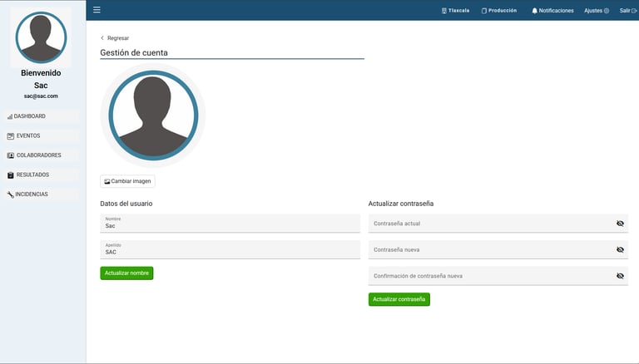Click the Bienvenido Sac greeting text

tap(41, 79)
